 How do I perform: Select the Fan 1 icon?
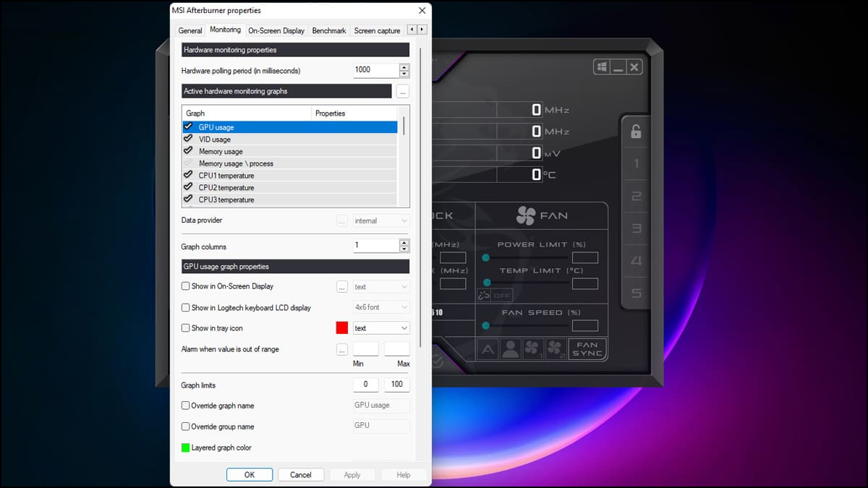click(x=533, y=350)
